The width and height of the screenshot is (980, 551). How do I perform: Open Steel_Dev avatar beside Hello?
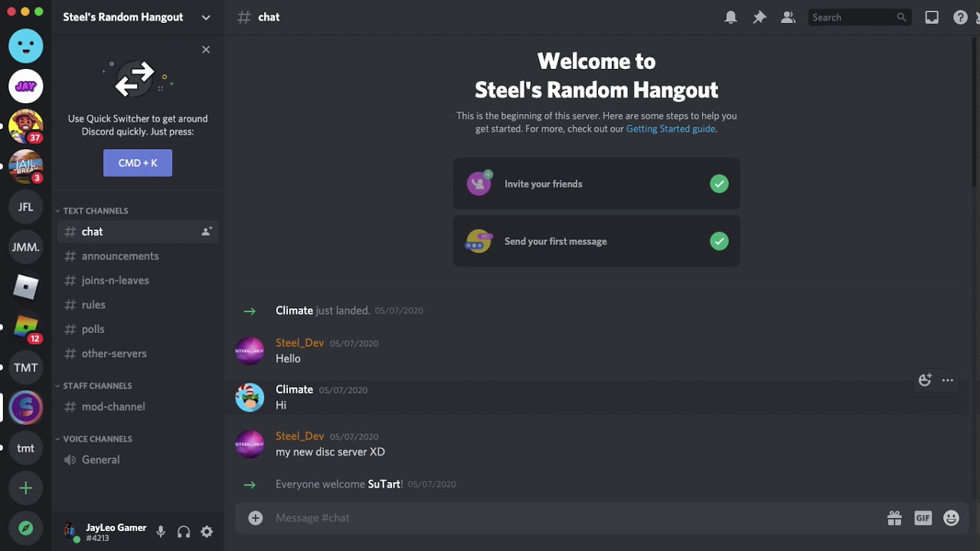pos(250,351)
